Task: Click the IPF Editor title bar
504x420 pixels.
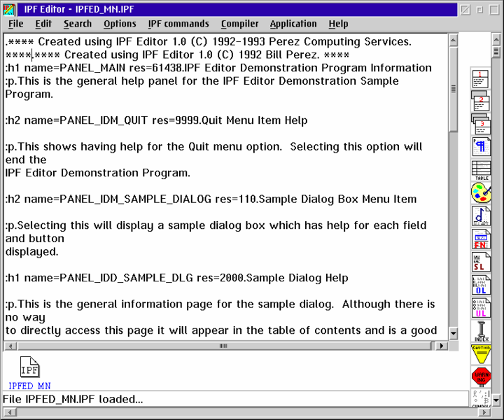Action: [x=237, y=9]
